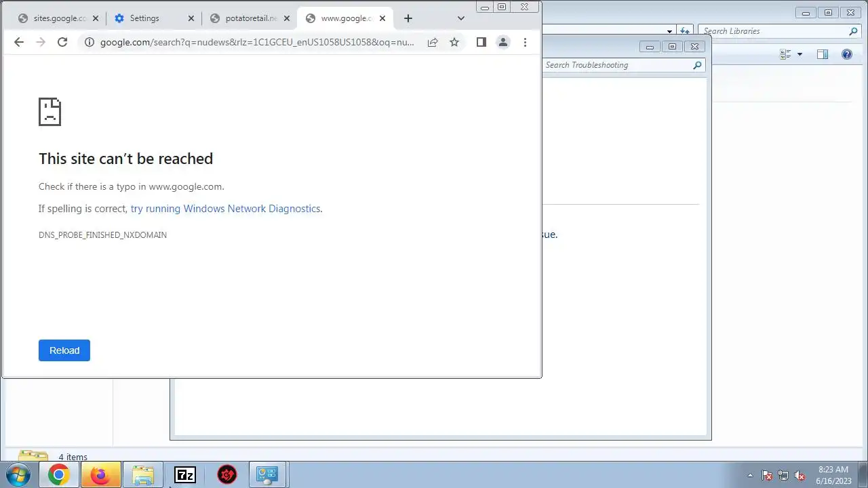
Task: View site information icon in address bar
Action: point(89,42)
